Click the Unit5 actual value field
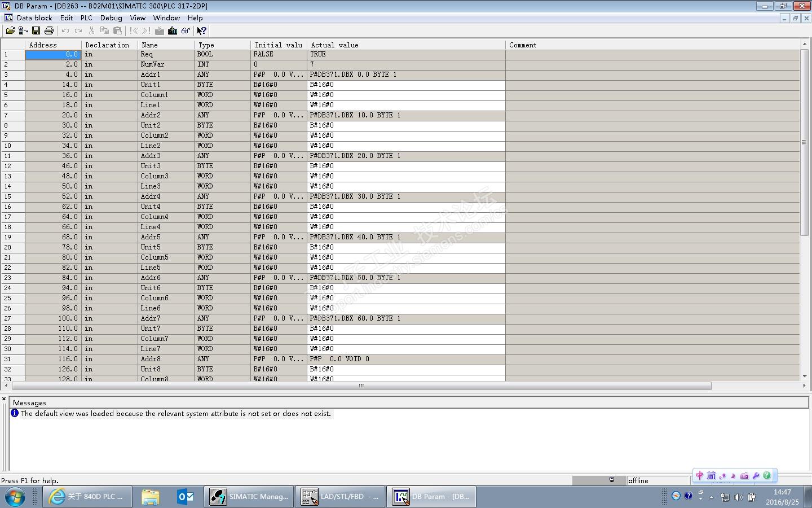Image resolution: width=812 pixels, height=508 pixels. click(x=407, y=247)
